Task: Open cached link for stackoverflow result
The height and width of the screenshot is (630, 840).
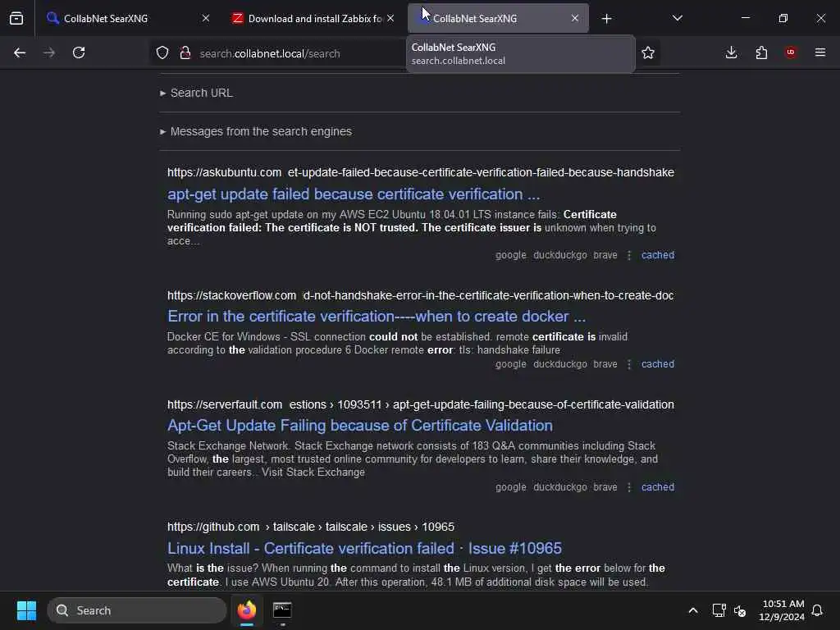Action: [x=658, y=363]
